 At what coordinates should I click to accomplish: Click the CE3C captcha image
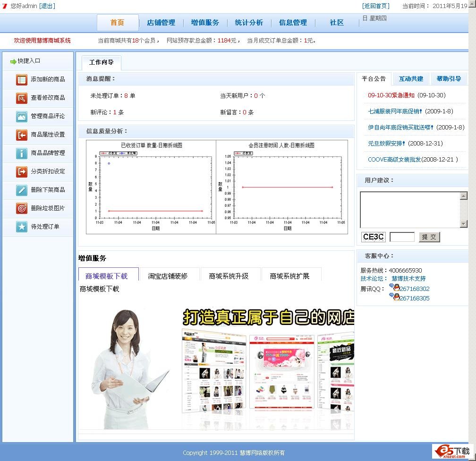pos(374,237)
